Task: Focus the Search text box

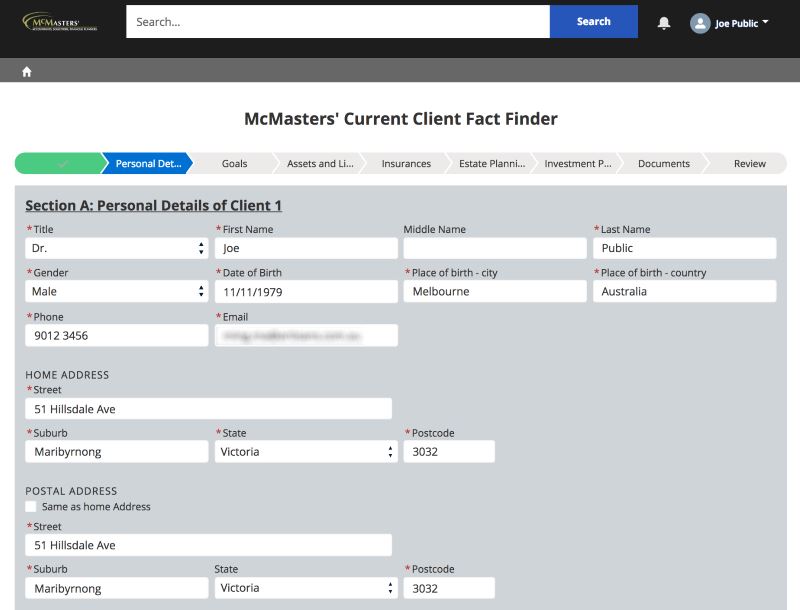Action: pos(338,21)
